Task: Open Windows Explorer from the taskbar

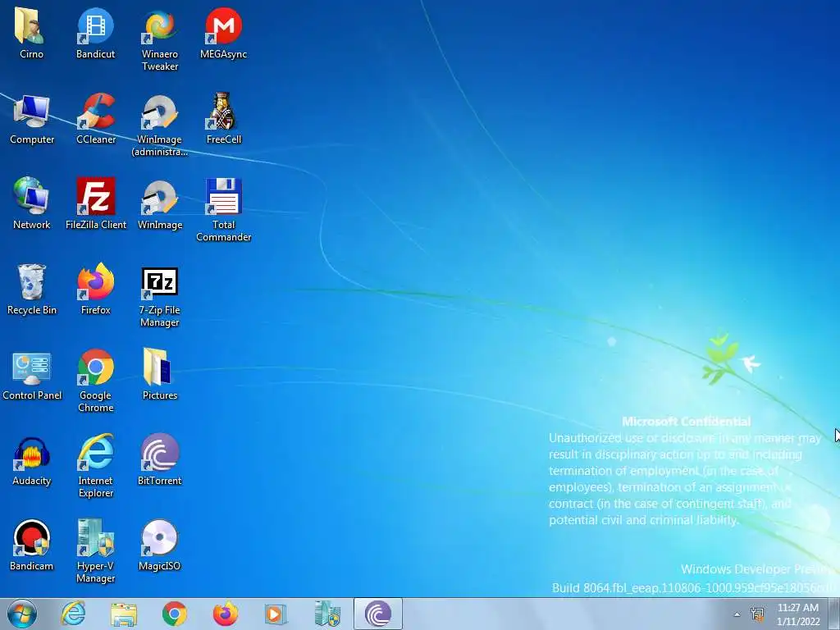Action: [124, 614]
